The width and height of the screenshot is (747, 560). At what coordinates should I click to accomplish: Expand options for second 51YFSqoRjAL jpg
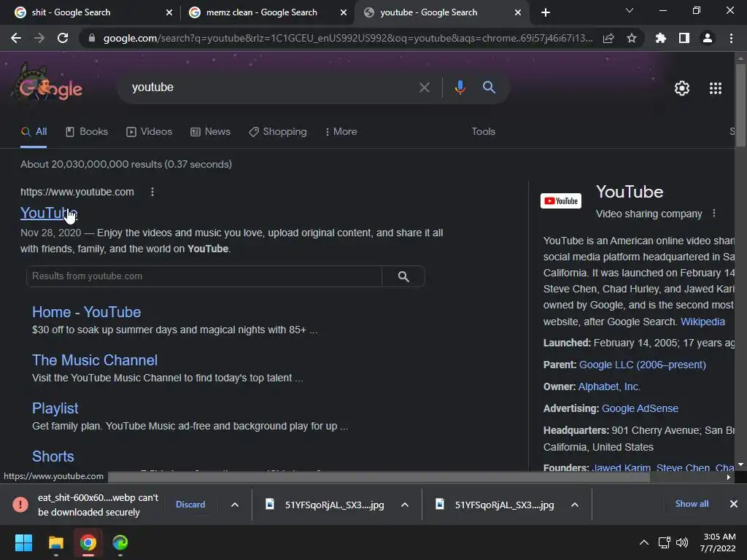click(575, 505)
